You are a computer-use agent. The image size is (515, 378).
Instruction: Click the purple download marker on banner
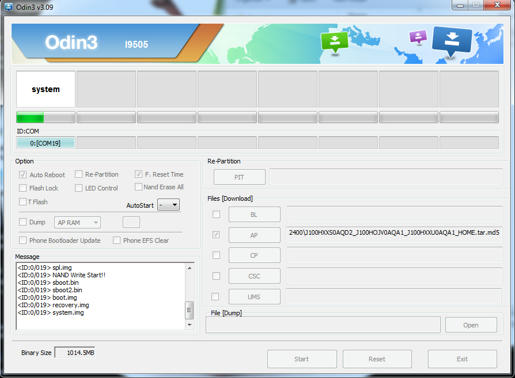[418, 37]
